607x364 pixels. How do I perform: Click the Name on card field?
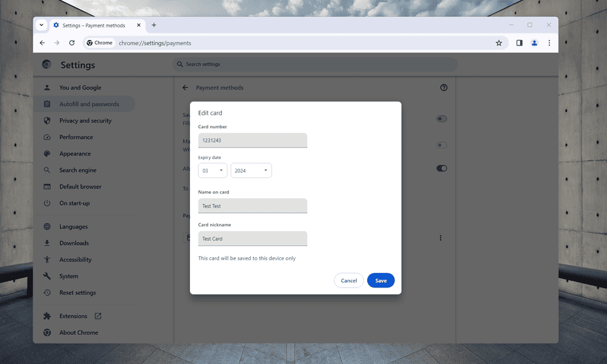click(253, 206)
